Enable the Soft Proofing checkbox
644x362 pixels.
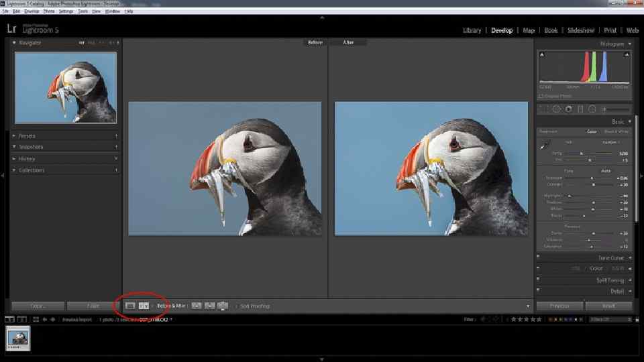pyautogui.click(x=236, y=306)
